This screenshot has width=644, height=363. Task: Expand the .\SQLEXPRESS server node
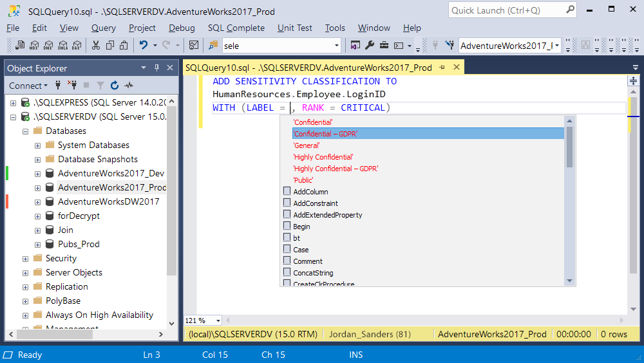click(13, 103)
